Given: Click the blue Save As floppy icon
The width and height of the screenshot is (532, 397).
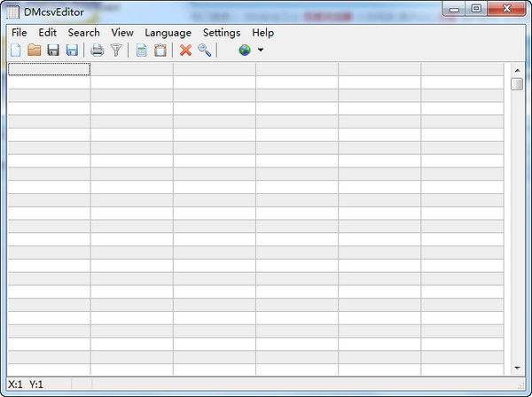Looking at the screenshot, I should pyautogui.click(x=72, y=51).
